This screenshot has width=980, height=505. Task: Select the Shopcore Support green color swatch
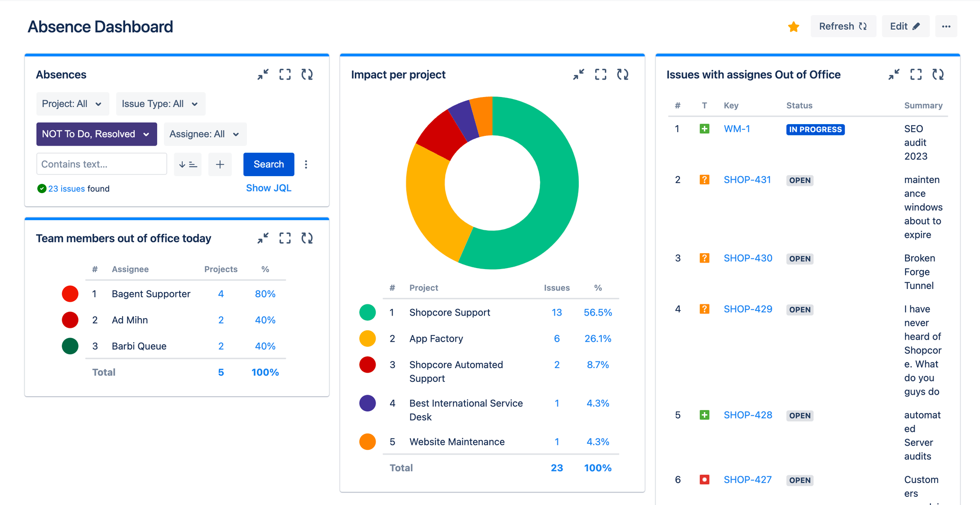(367, 312)
